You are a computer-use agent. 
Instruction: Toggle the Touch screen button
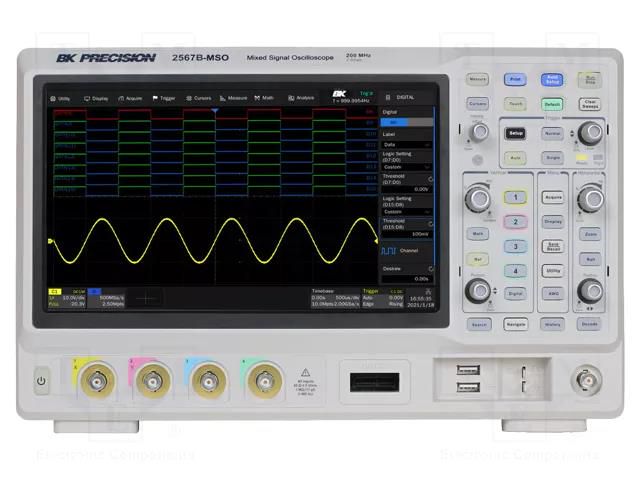coord(515,104)
